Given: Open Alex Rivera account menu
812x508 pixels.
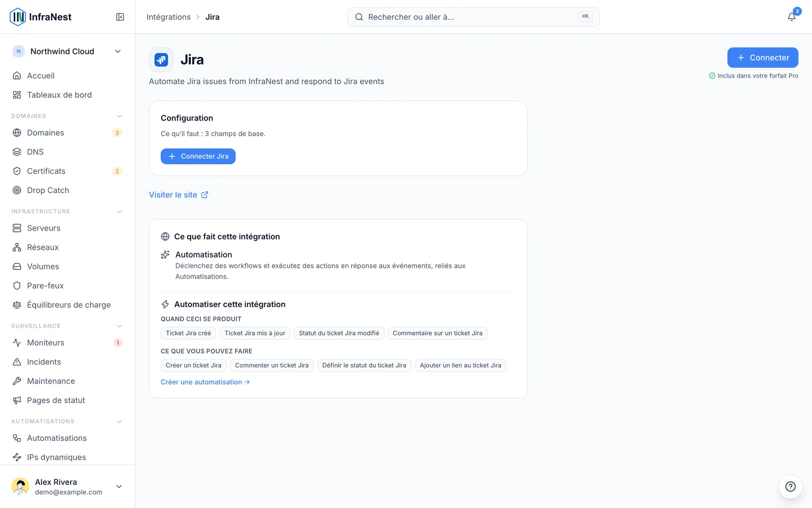Looking at the screenshot, I should click(x=67, y=486).
